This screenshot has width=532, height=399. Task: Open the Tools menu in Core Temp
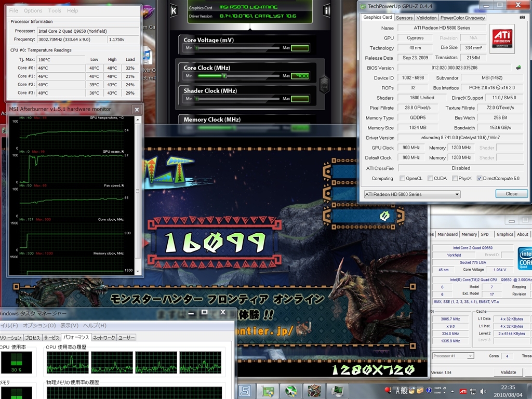pos(55,10)
